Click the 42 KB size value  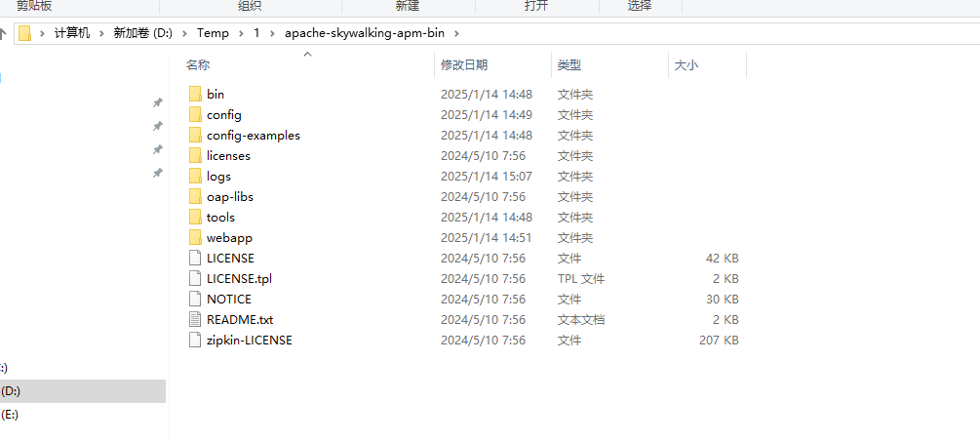[723, 259]
